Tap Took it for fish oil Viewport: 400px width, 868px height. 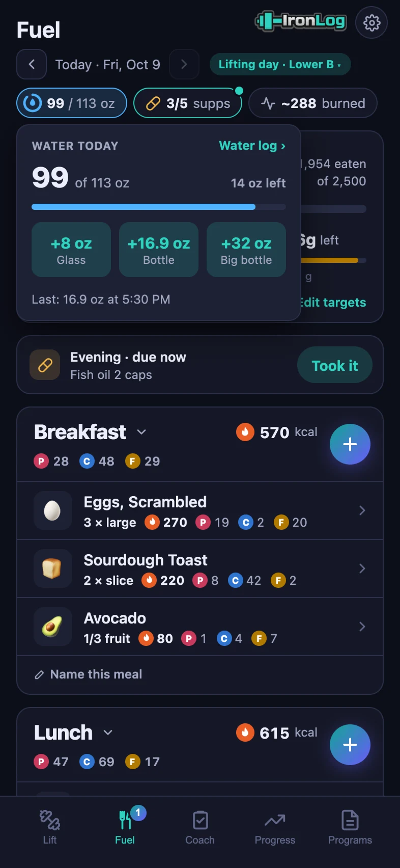(335, 365)
